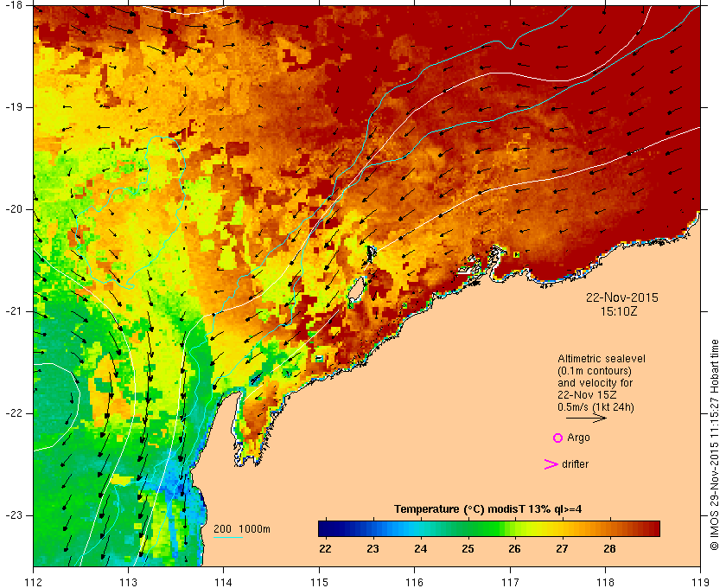Select the time label 15:10Z
Screen dimensions: 726x588
pos(619,311)
